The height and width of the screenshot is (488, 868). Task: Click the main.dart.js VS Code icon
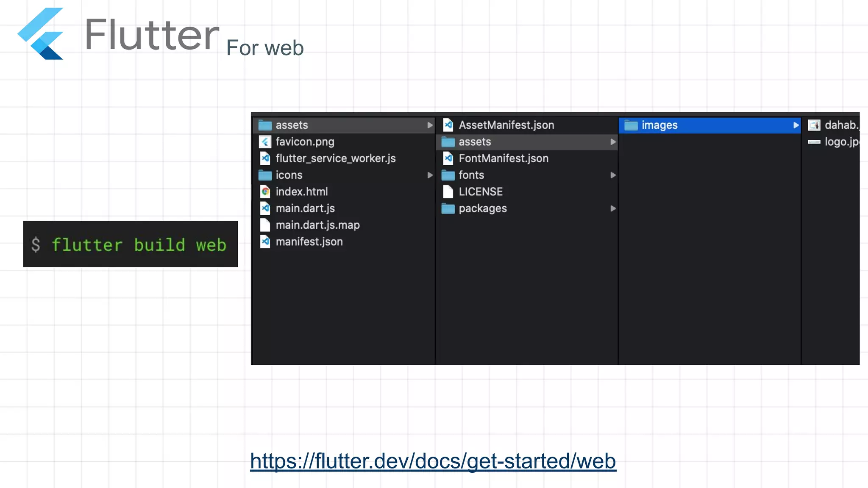(x=265, y=208)
